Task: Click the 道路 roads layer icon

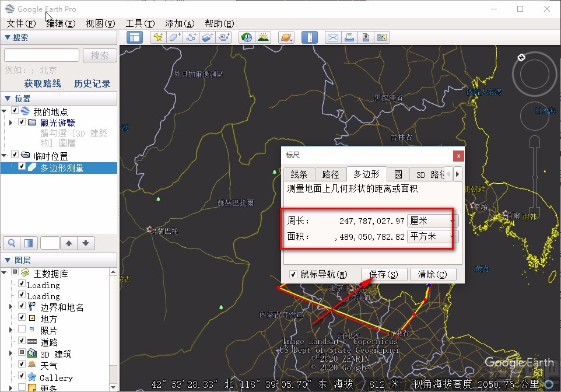Action: click(32, 341)
